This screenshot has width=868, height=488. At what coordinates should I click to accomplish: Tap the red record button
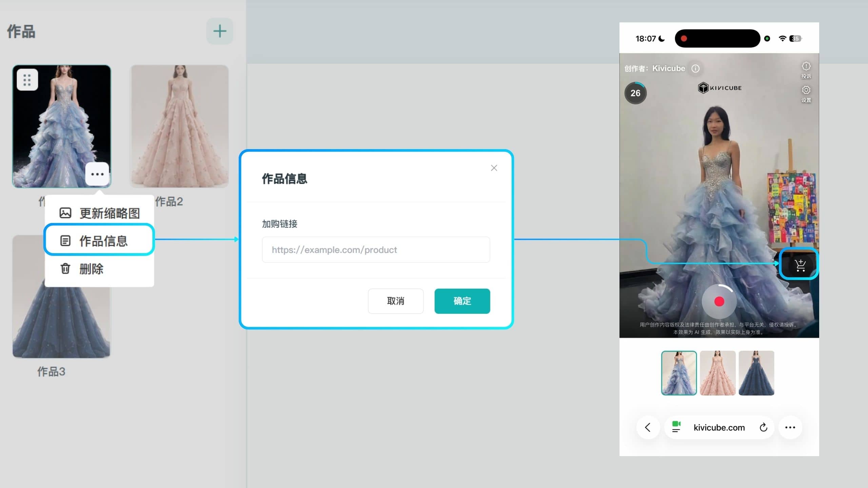719,301
